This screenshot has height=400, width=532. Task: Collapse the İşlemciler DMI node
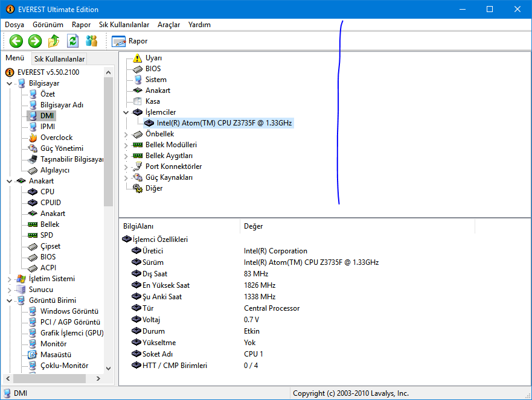[x=126, y=112]
